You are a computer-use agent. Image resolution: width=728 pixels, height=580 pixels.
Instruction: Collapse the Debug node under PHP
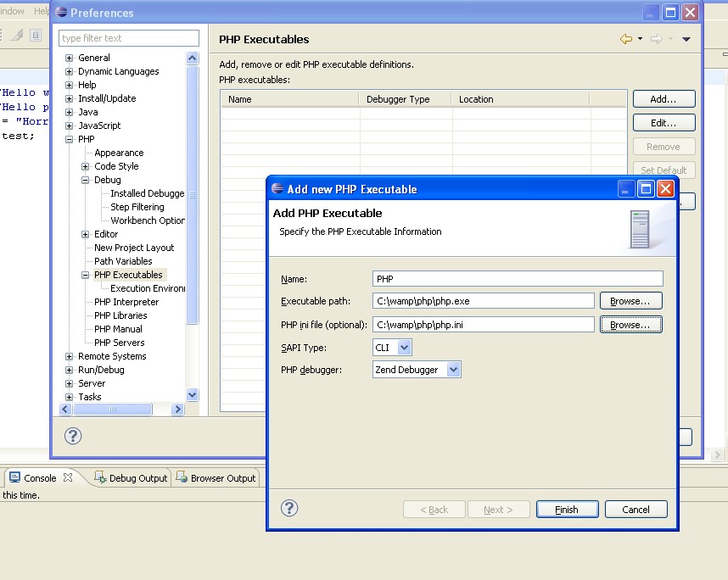pos(86,180)
